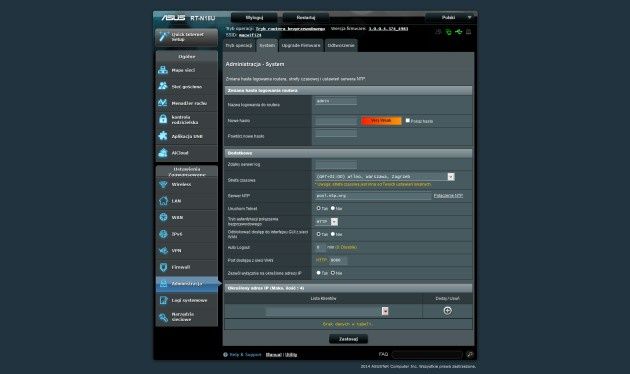Open Sieć gościnna guest network icon

[x=163, y=86]
